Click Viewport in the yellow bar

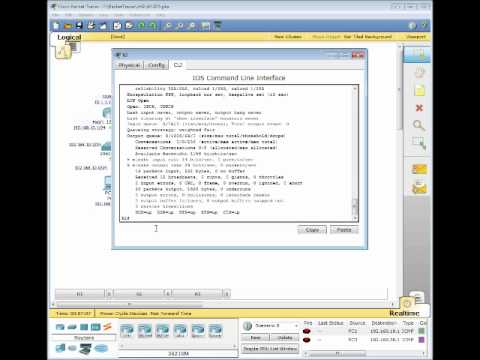(416, 37)
